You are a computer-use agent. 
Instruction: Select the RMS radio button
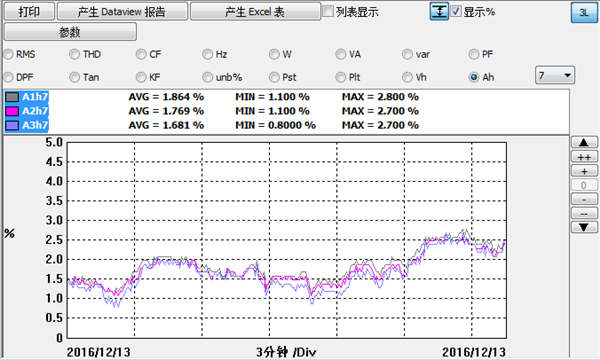tap(8, 54)
